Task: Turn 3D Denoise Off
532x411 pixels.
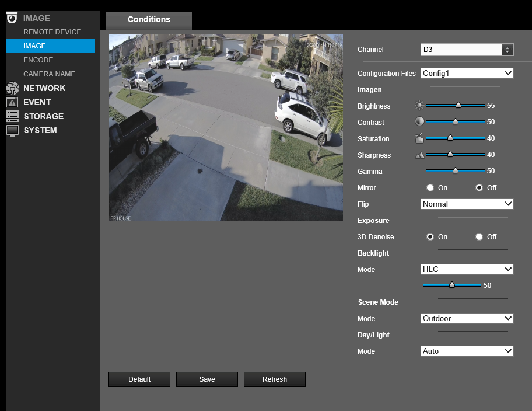Action: [x=479, y=237]
